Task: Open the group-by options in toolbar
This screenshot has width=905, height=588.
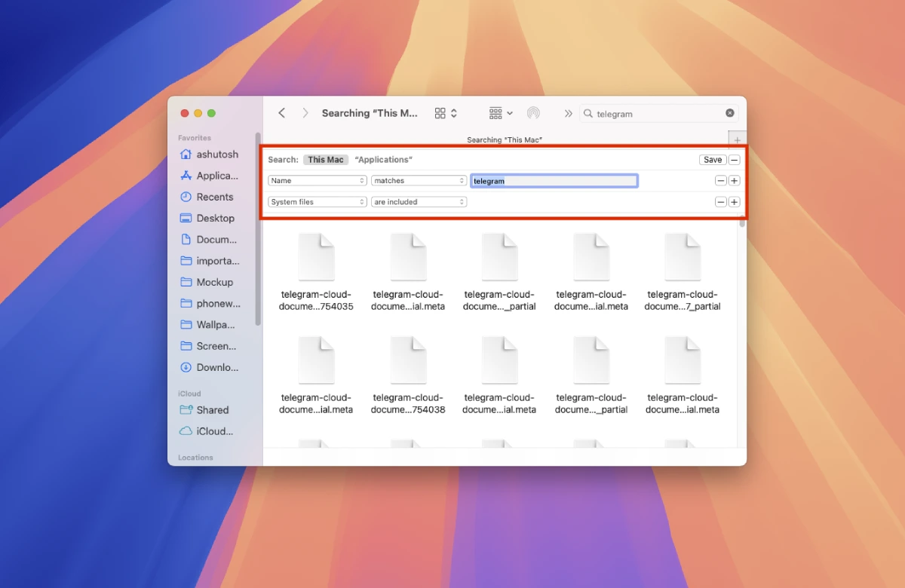Action: point(501,113)
